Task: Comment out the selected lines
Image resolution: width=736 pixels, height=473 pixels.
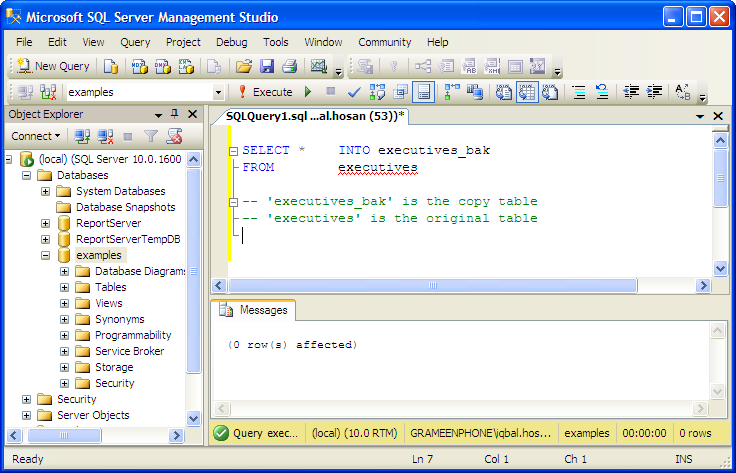Action: click(x=579, y=92)
